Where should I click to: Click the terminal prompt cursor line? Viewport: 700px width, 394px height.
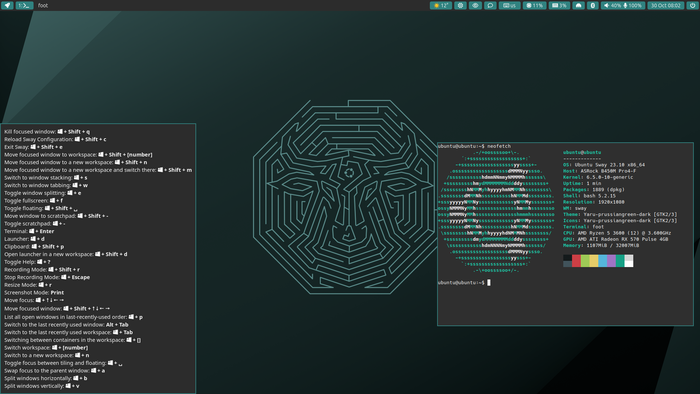tap(464, 282)
